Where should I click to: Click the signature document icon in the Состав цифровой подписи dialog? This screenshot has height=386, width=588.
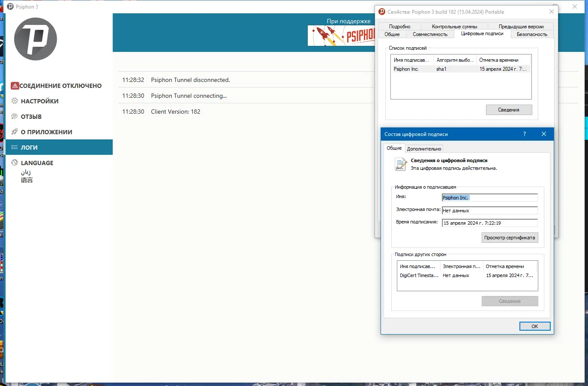pyautogui.click(x=401, y=164)
